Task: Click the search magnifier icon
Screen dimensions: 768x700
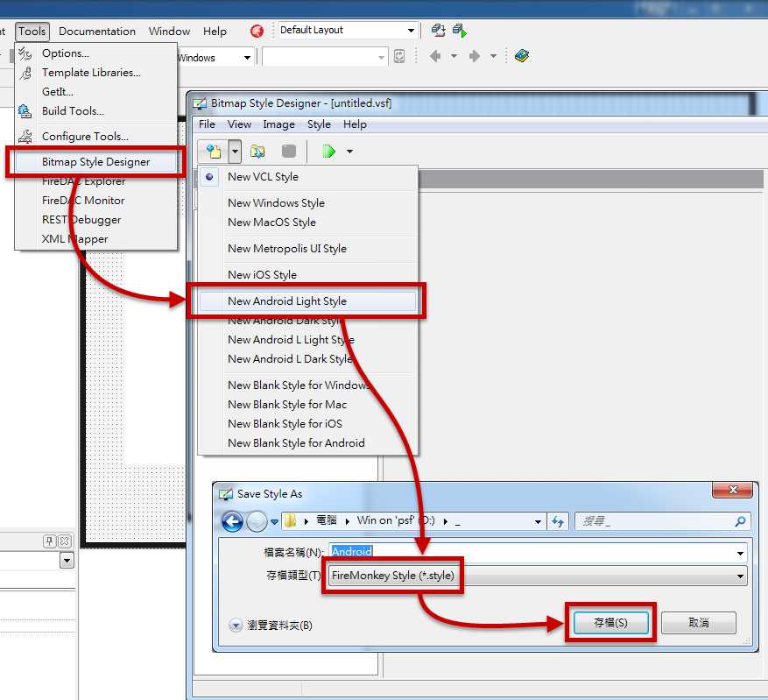Action: click(x=740, y=521)
